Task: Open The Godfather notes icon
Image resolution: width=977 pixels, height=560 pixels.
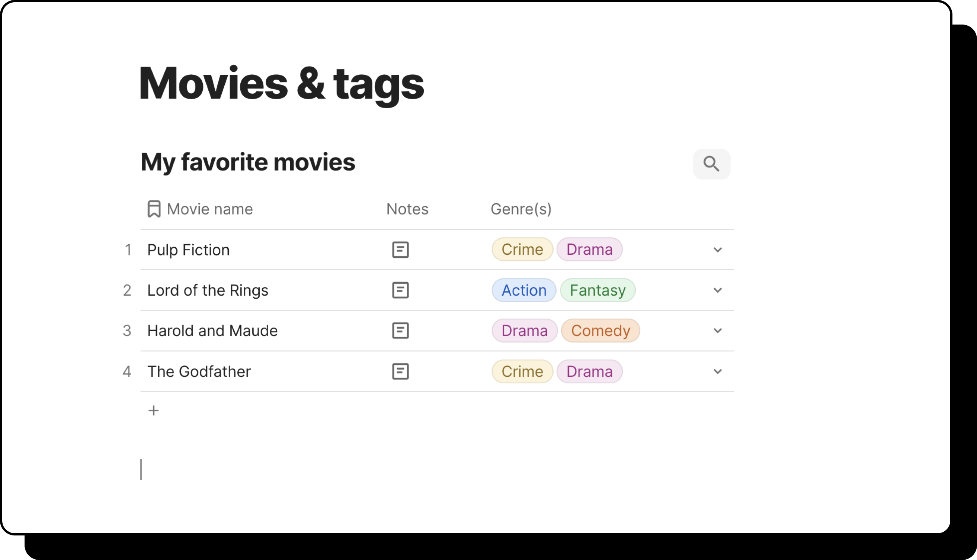Action: point(400,371)
